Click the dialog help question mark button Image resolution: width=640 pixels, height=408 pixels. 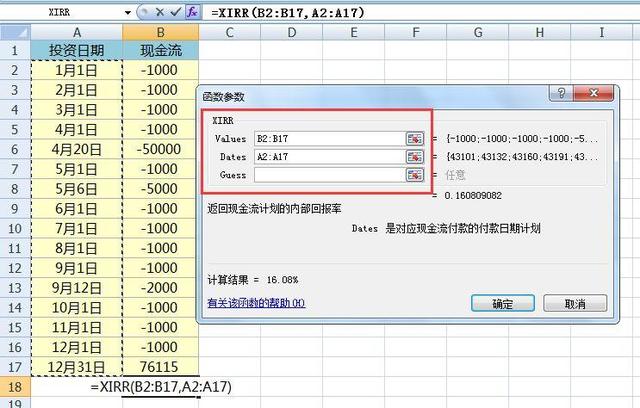(561, 93)
